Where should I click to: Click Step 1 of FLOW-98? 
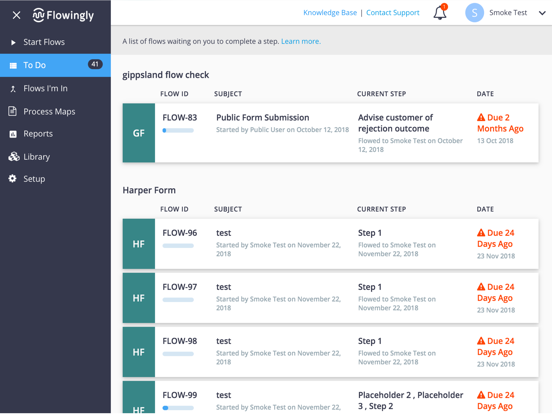click(x=370, y=341)
